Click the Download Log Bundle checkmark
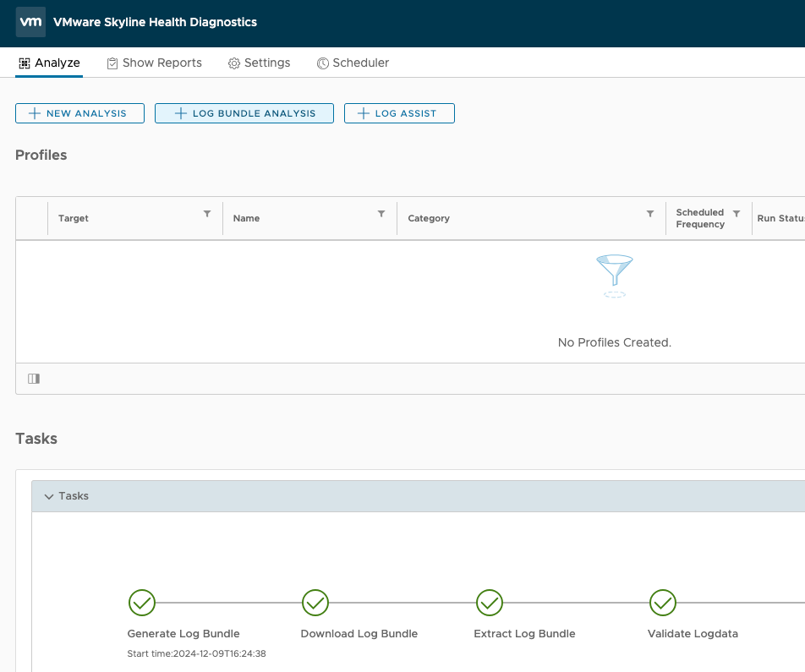 point(315,603)
